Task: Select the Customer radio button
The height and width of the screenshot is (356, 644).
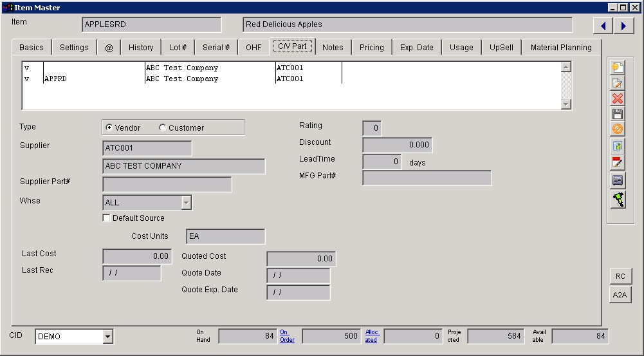Action: point(162,128)
